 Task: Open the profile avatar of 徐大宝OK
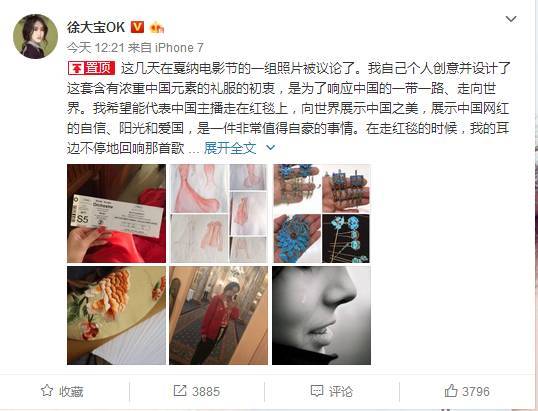point(35,36)
